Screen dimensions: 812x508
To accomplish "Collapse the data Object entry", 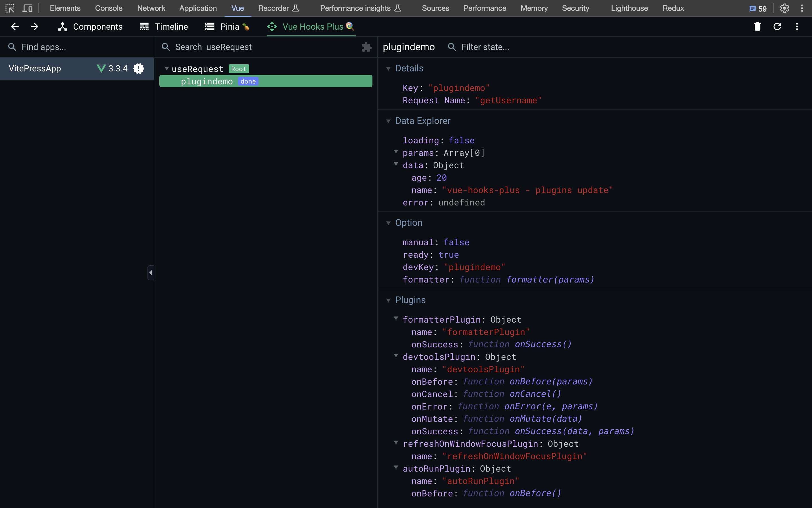I will point(396,164).
